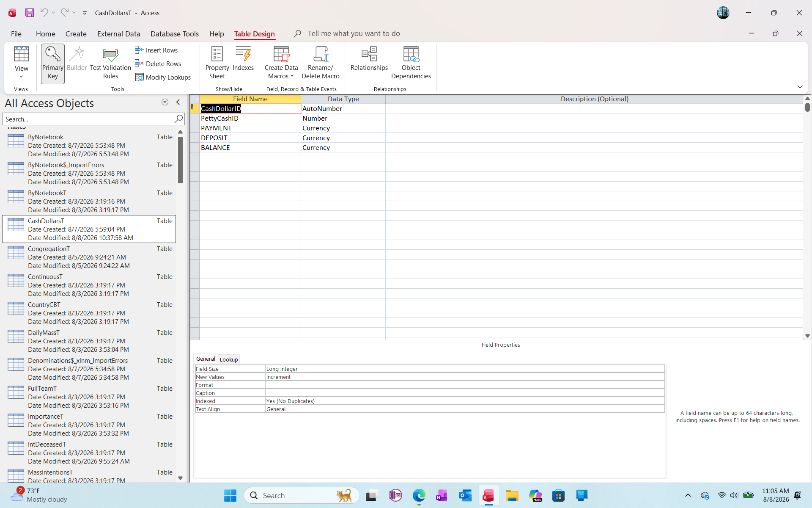Viewport: 812px width, 508px height.
Task: Expand the Create Data Macros dropdown
Action: pos(281,63)
